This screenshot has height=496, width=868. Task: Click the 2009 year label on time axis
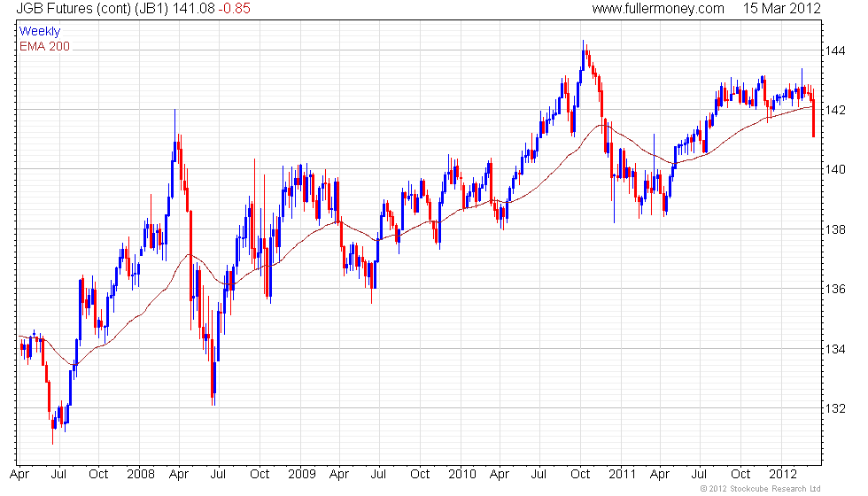(x=302, y=475)
